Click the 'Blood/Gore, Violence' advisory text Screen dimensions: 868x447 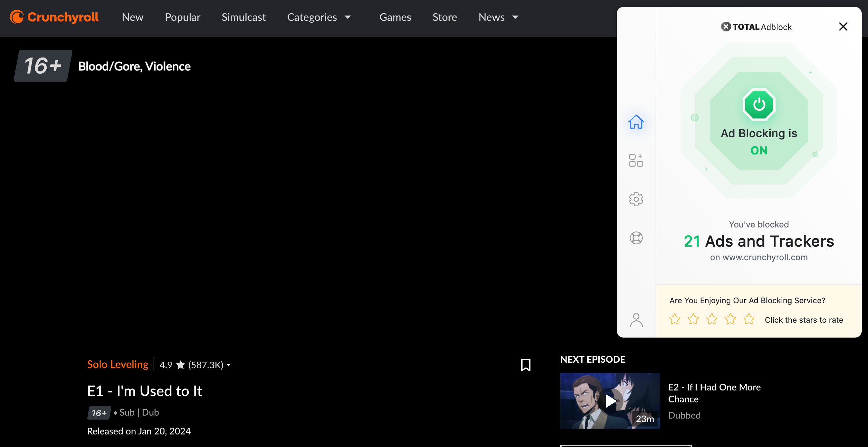coord(134,66)
